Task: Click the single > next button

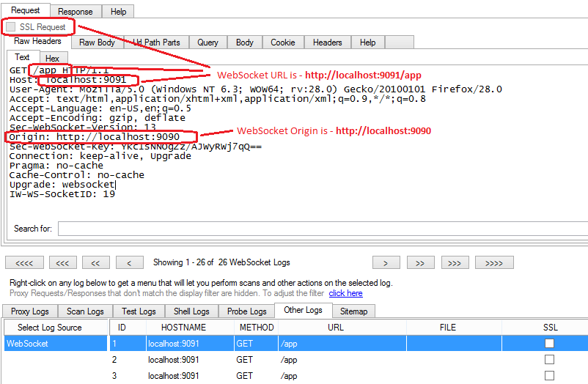Action: pyautogui.click(x=385, y=262)
